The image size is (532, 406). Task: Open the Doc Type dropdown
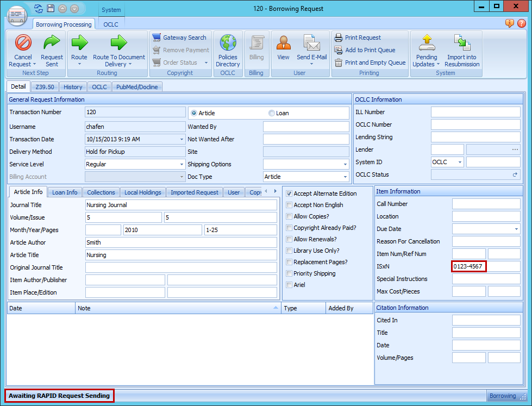tap(345, 177)
